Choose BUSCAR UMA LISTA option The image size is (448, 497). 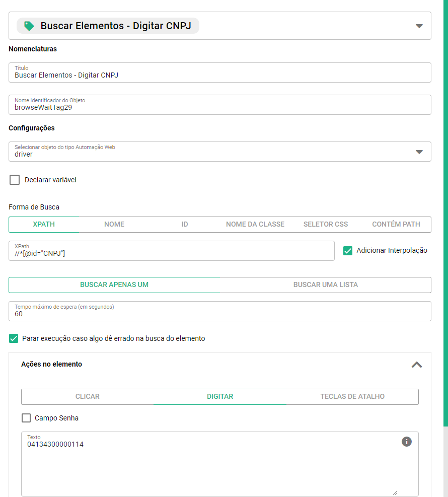[x=326, y=285]
